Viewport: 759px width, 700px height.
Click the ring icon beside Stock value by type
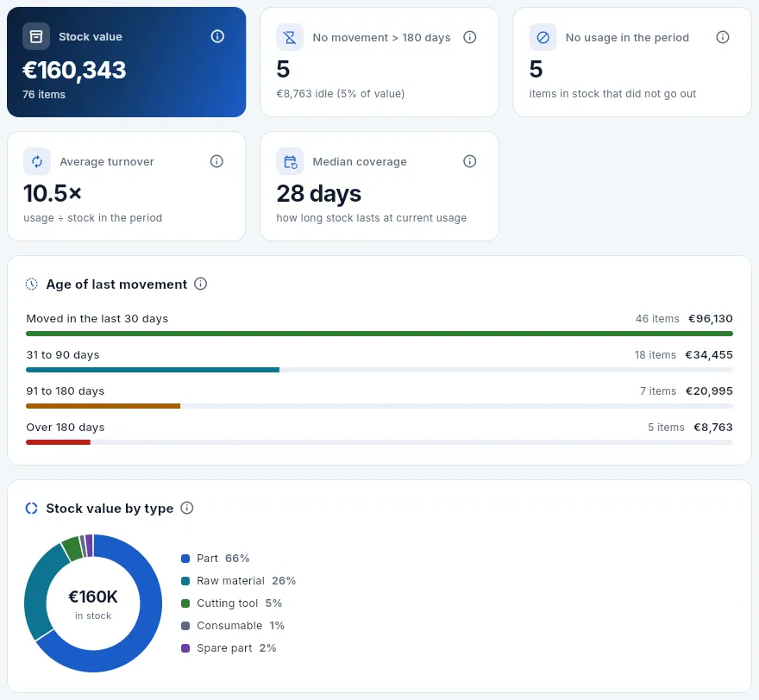31,508
